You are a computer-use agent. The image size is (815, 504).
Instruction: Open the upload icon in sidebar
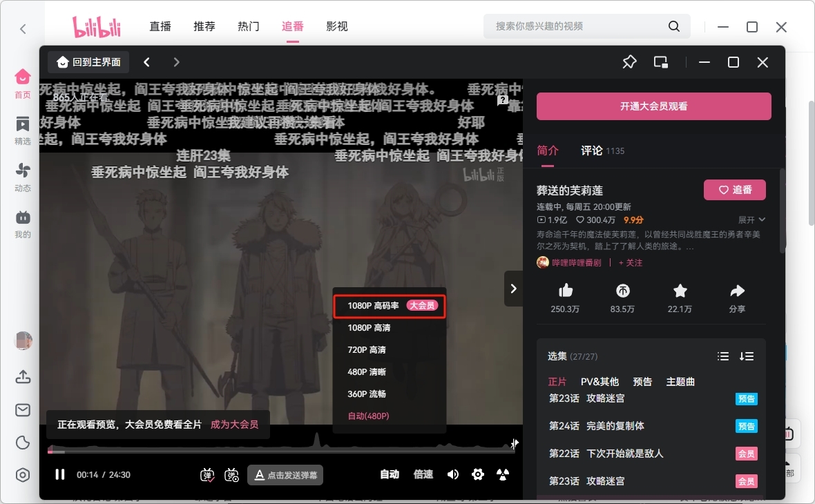23,377
